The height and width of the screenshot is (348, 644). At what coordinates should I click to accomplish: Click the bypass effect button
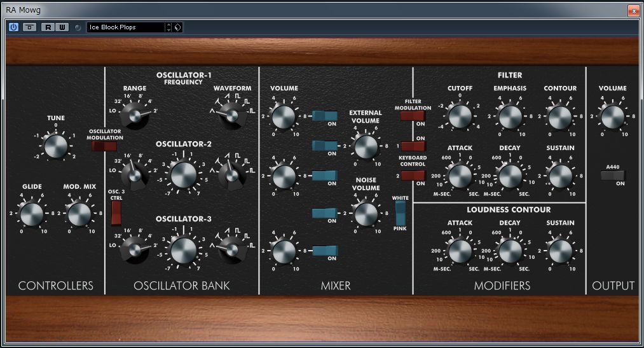29,27
